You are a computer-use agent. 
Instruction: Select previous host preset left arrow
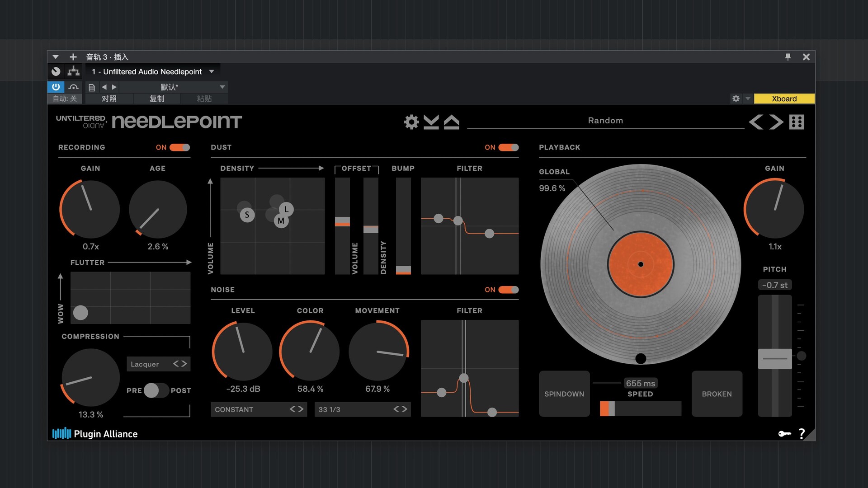tap(104, 87)
